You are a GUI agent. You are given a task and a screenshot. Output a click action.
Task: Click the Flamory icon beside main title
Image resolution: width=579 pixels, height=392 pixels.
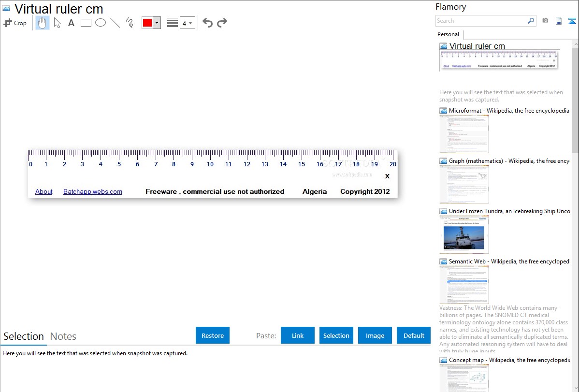coord(6,8)
